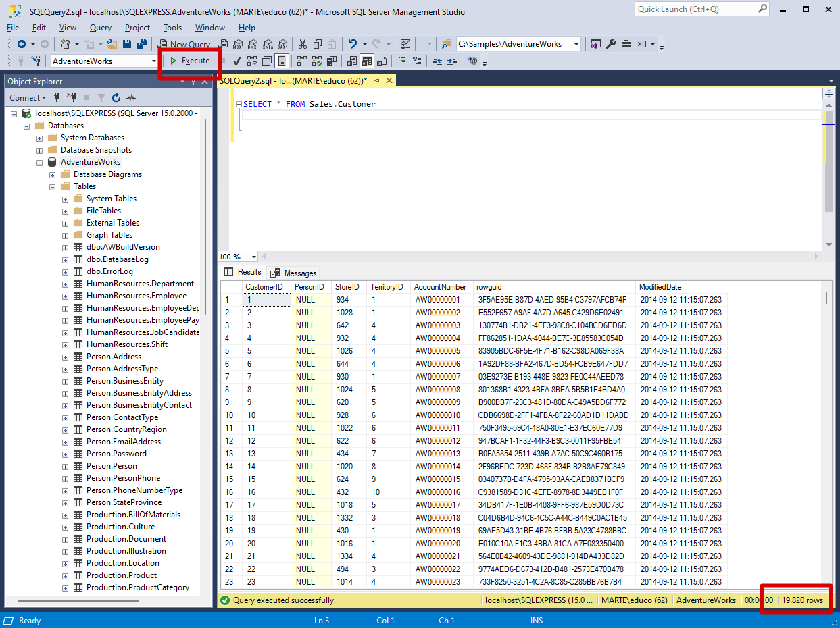The height and width of the screenshot is (628, 840).
Task: Open the File menu
Action: (13, 28)
